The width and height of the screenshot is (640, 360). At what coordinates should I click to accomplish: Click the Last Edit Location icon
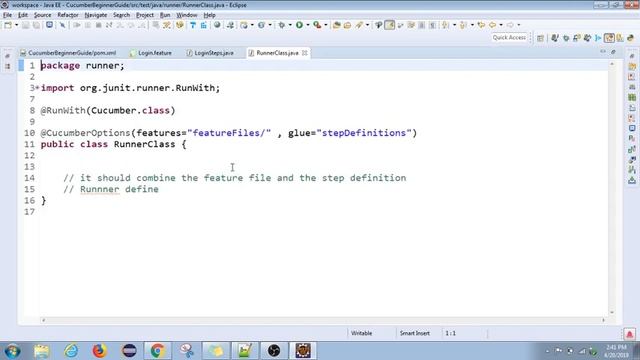click(482, 25)
